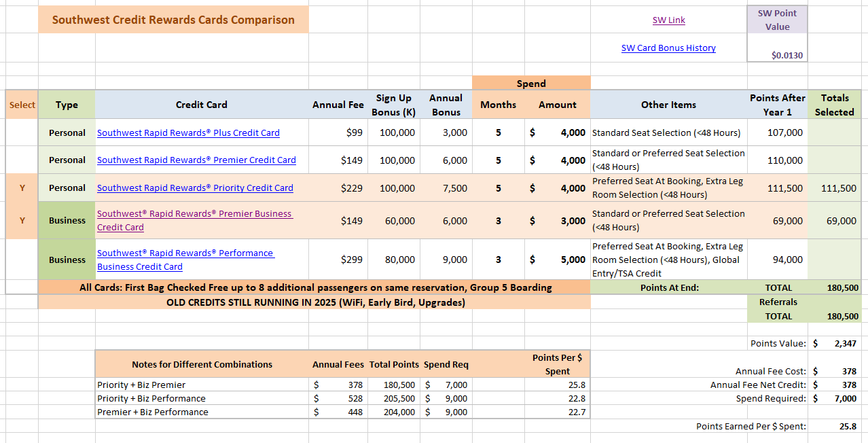Select the Y cell in the Priority card row
Screen dimensions: 868x443
(x=22, y=188)
